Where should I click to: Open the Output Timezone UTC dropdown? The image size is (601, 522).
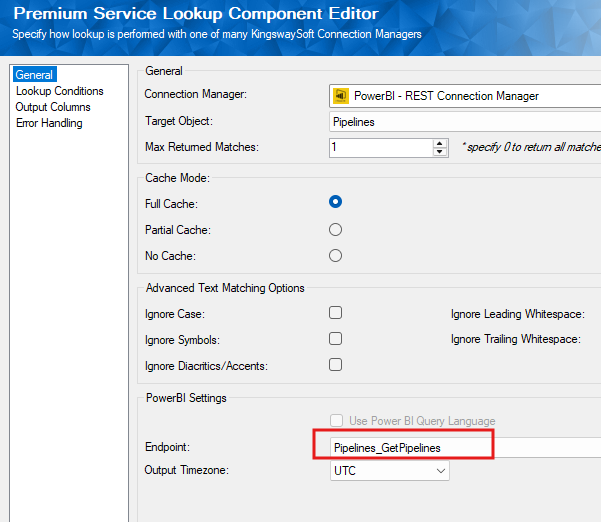click(x=389, y=471)
